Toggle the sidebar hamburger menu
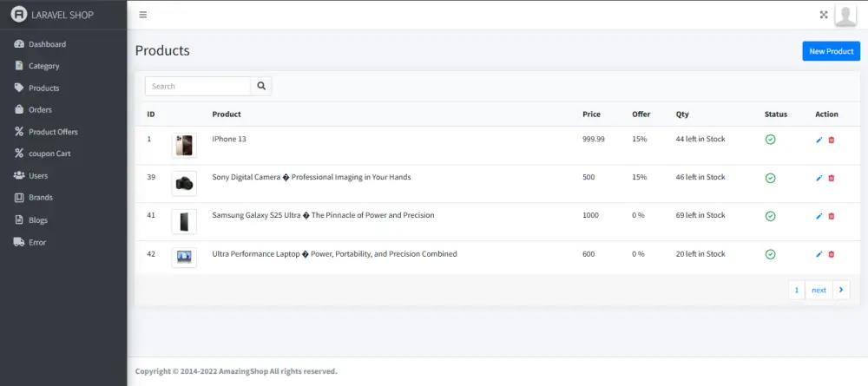Image resolution: width=868 pixels, height=386 pixels. pyautogui.click(x=143, y=15)
